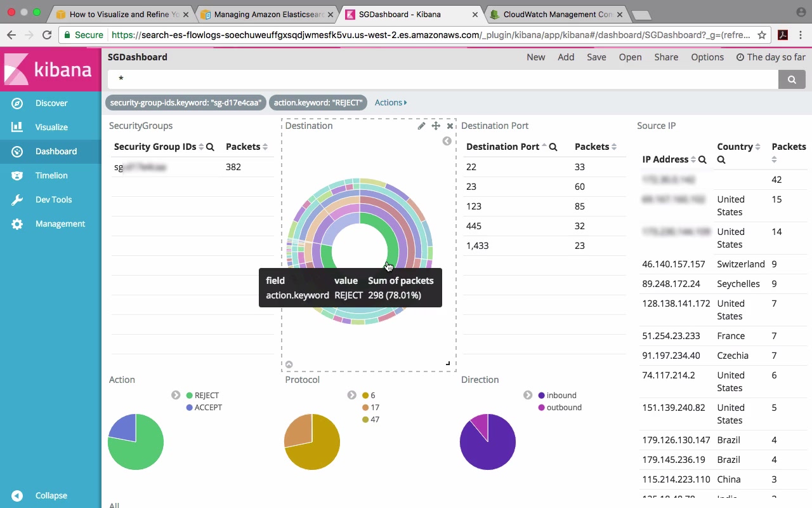Click the move icon on Destination panel
Image resolution: width=812 pixels, height=508 pixels.
(436, 126)
